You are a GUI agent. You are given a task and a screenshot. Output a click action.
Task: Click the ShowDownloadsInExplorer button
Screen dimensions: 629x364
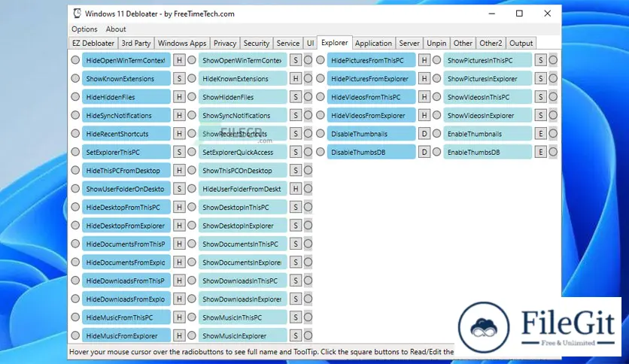click(243, 299)
